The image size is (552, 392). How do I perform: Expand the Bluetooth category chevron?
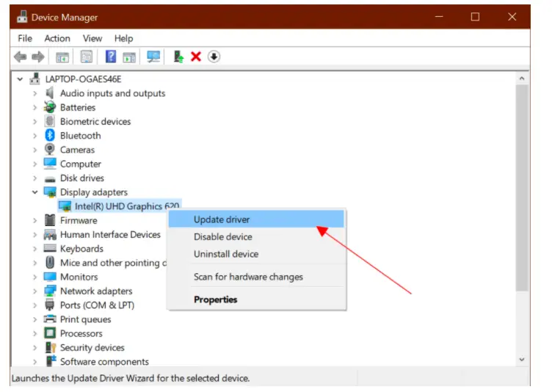(34, 136)
